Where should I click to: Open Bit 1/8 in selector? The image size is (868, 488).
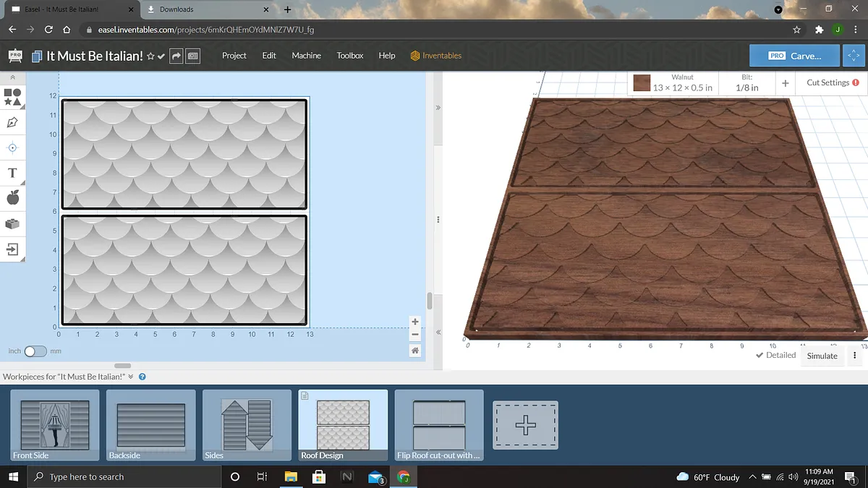[x=746, y=83]
